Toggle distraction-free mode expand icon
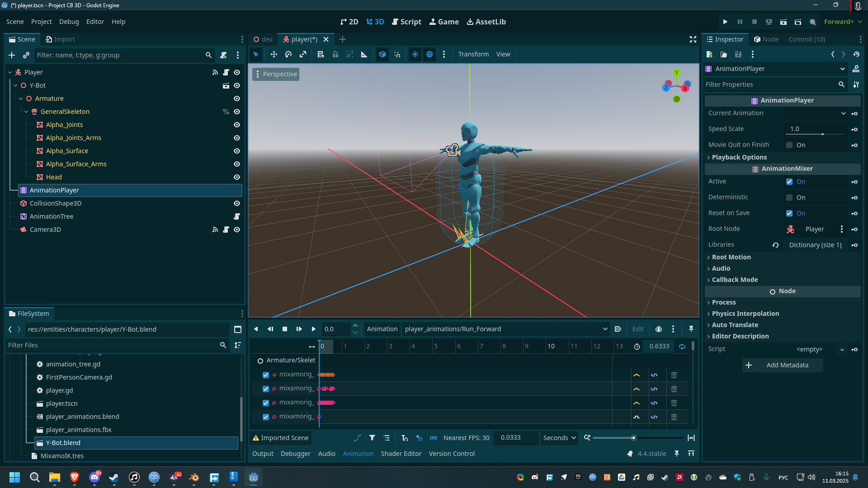Screen dimensions: 868x488 point(693,39)
